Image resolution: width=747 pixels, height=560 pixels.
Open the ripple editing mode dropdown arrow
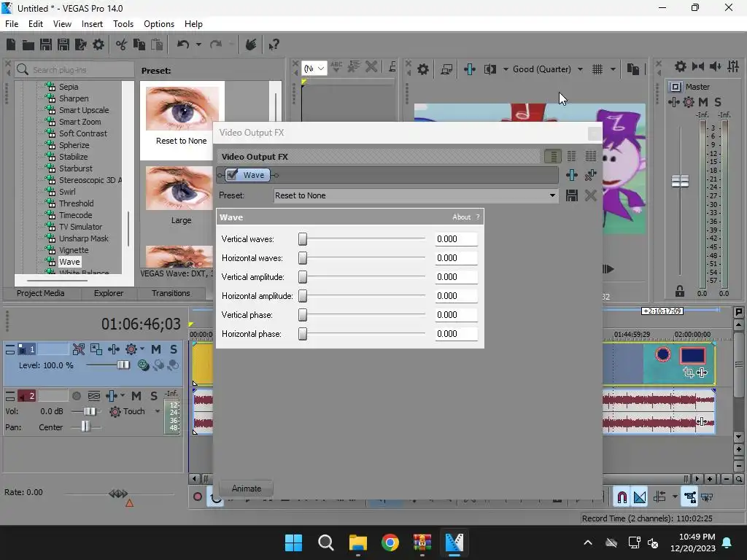click(675, 497)
